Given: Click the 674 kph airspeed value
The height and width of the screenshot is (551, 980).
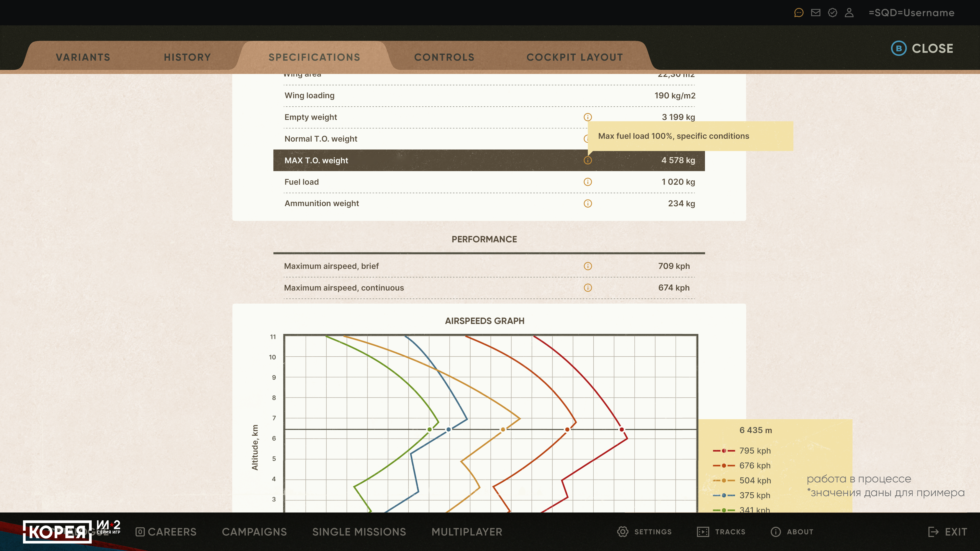Looking at the screenshot, I should 674,288.
